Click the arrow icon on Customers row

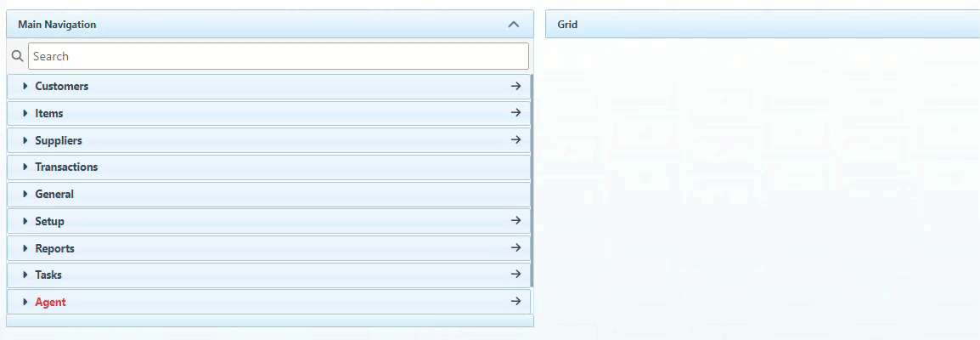tap(515, 87)
